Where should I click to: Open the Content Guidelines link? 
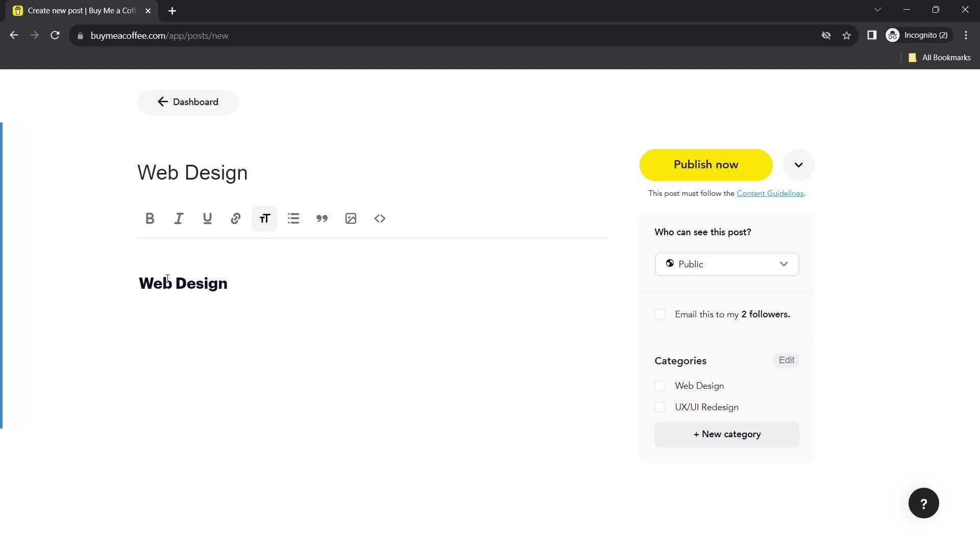pos(770,193)
